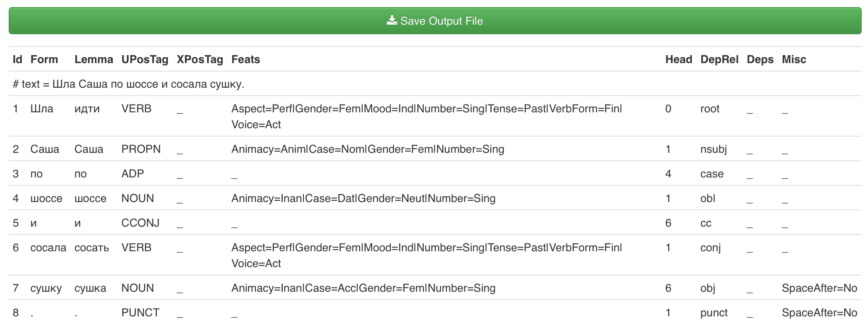Click the form cell 'сосала'
Screen dimensions: 868x335
click(x=48, y=248)
